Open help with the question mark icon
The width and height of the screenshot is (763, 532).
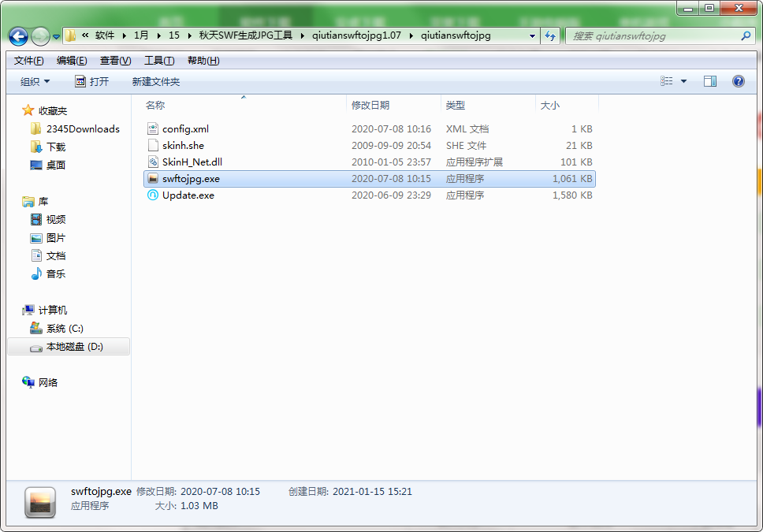(739, 81)
